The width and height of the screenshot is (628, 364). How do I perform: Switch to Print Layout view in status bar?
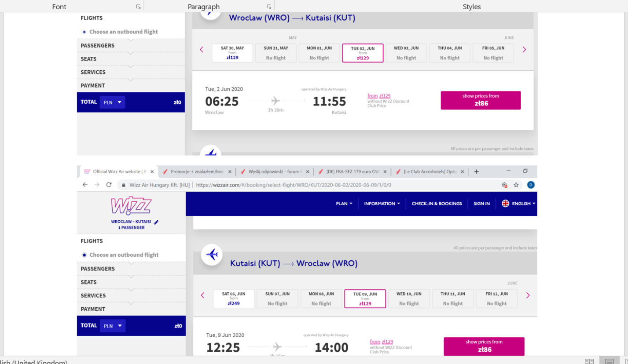click(x=610, y=361)
